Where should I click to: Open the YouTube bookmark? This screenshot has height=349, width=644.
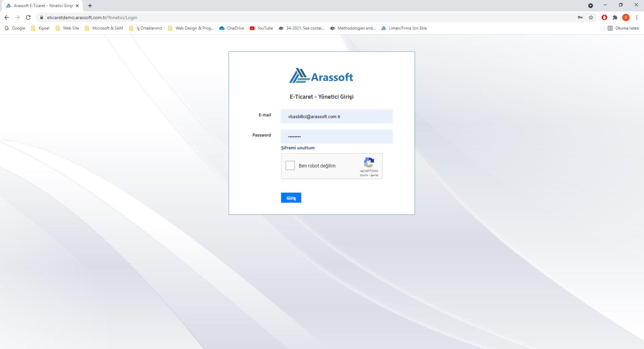(261, 28)
